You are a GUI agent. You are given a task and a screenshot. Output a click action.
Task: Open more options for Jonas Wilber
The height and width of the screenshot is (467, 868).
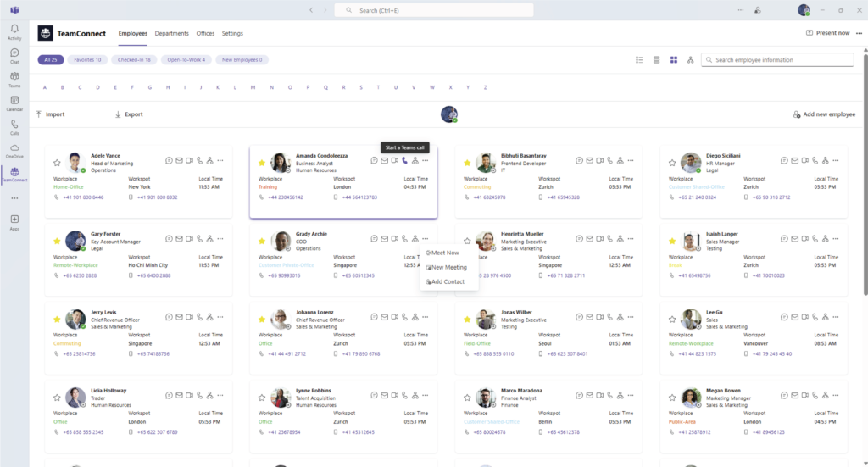click(631, 317)
